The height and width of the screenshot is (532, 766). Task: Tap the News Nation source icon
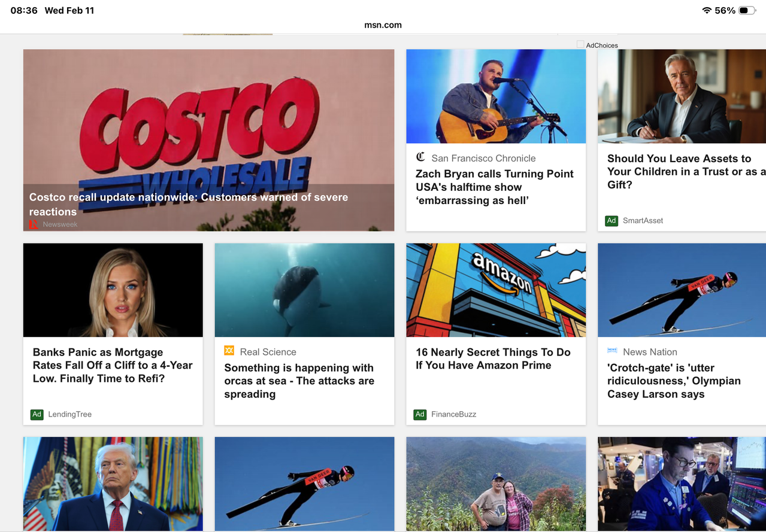click(612, 351)
